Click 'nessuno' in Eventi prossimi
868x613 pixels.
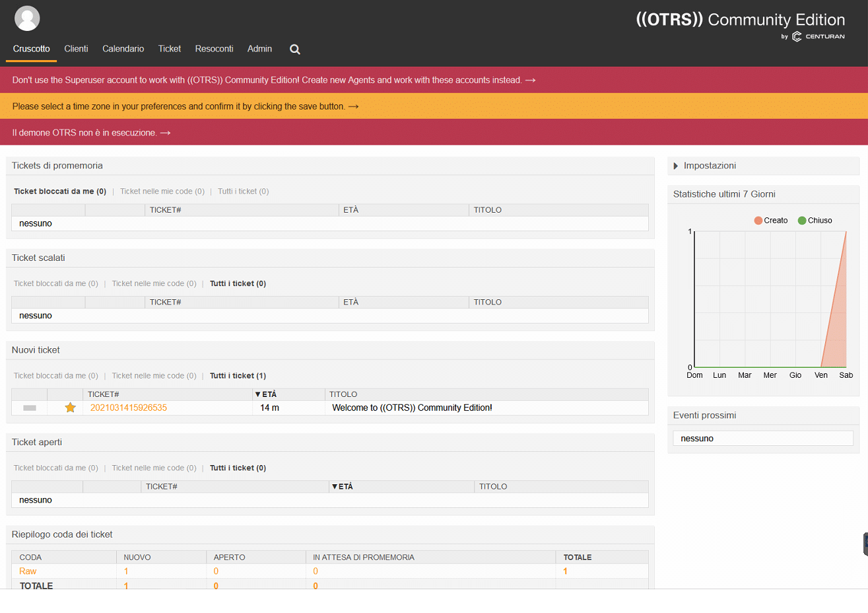coord(697,439)
